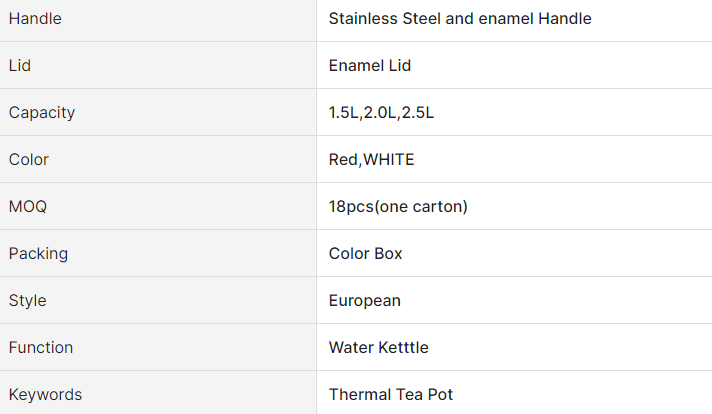Click the word WHITE in Color row
712x414 pixels.
click(390, 160)
